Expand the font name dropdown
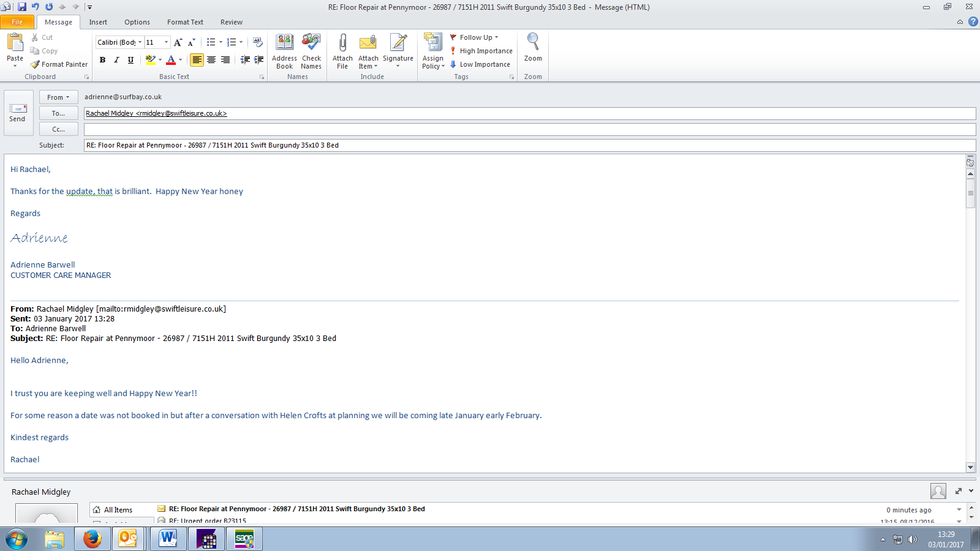The width and height of the screenshot is (980, 551). (140, 42)
